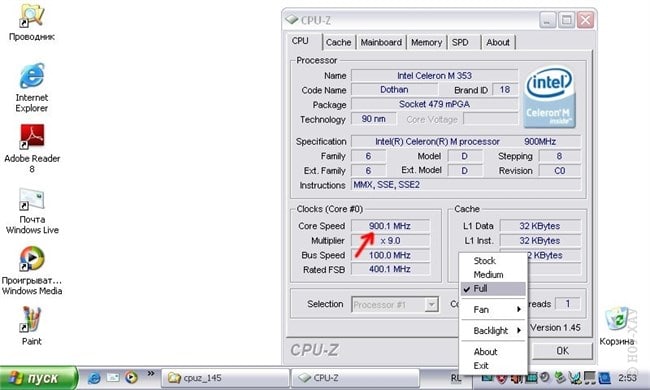Click the OK button in CPU-Z
650x390 pixels.
(x=562, y=351)
